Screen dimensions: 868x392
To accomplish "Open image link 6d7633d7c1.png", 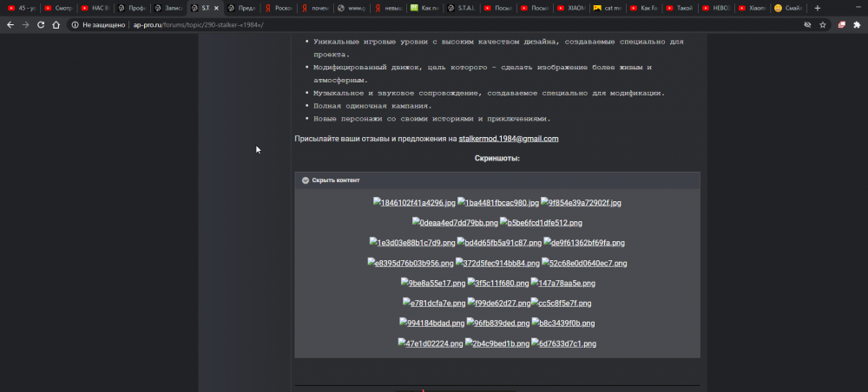I will (563, 343).
